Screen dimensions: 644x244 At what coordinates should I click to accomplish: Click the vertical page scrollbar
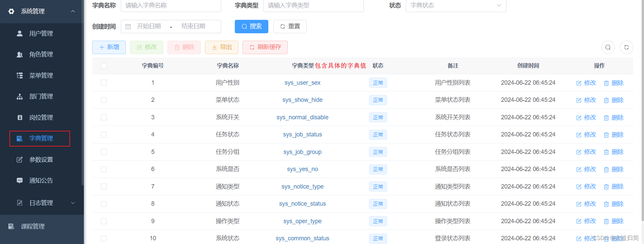(x=642, y=111)
